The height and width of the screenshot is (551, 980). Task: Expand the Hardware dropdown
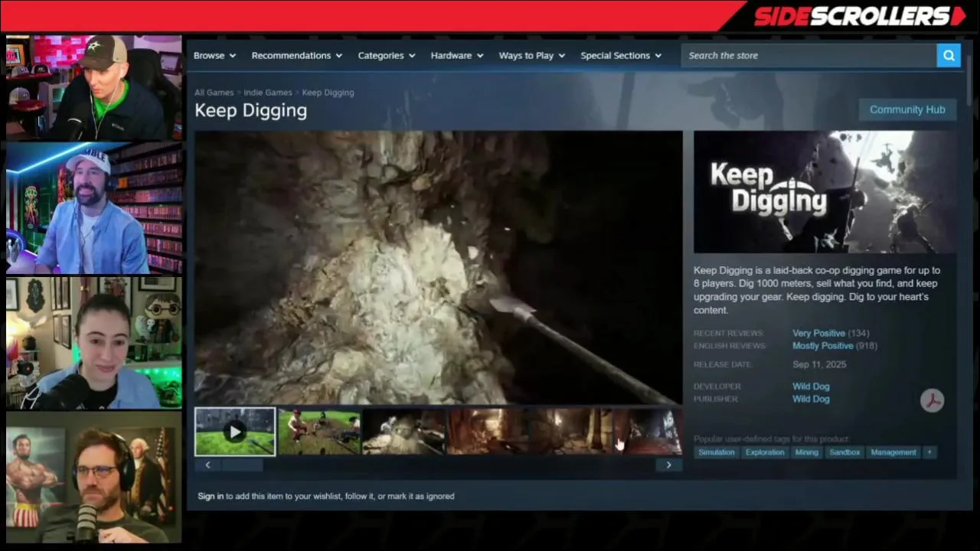[x=457, y=55]
